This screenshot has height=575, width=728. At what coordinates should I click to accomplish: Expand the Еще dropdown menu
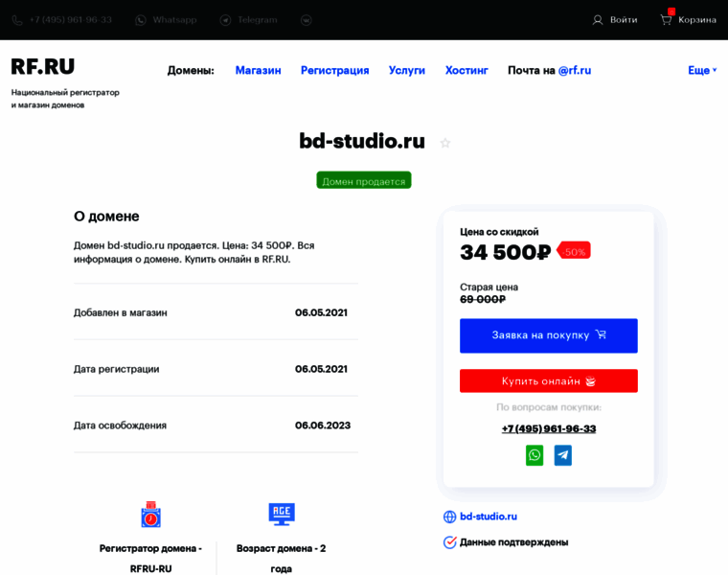[702, 70]
